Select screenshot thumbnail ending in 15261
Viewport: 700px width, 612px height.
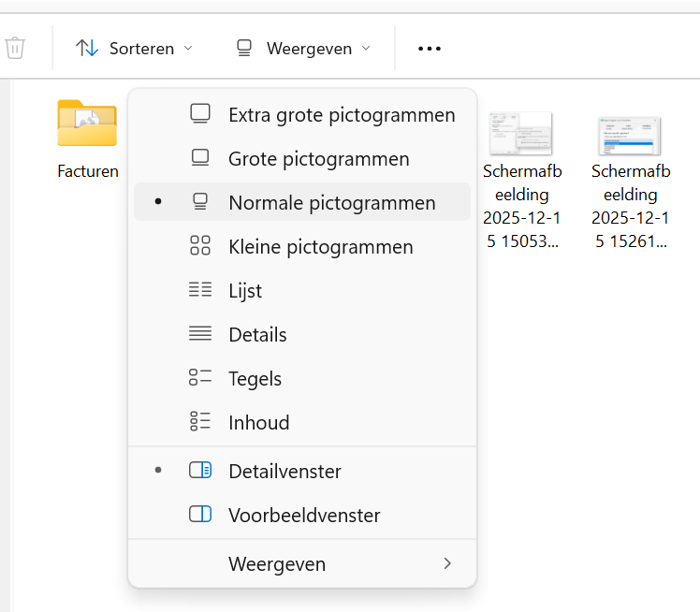tap(630, 136)
